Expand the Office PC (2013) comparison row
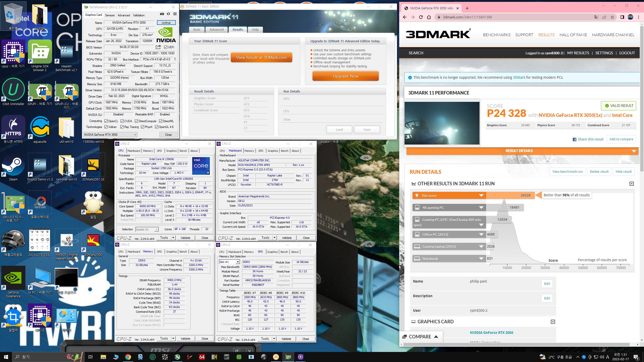644x362 pixels. tap(449, 235)
